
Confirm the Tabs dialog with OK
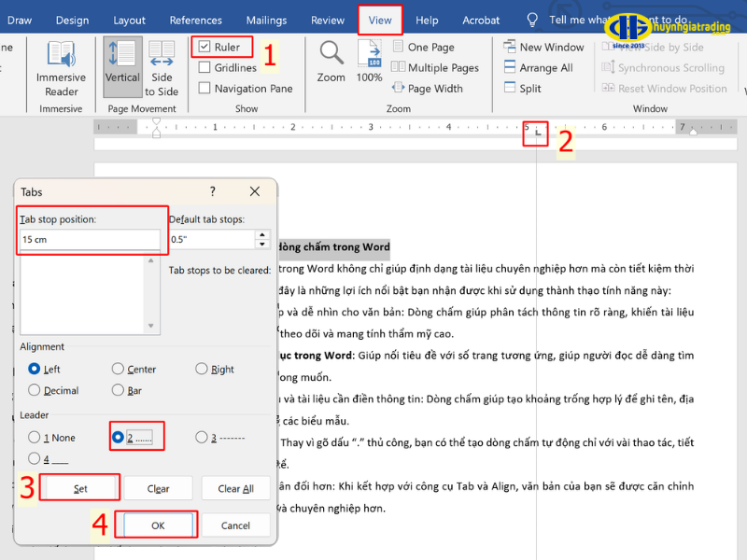158,525
